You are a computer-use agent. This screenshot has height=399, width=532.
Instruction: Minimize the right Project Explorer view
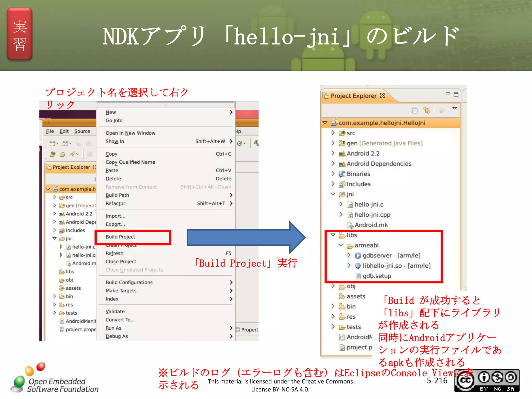click(x=448, y=94)
